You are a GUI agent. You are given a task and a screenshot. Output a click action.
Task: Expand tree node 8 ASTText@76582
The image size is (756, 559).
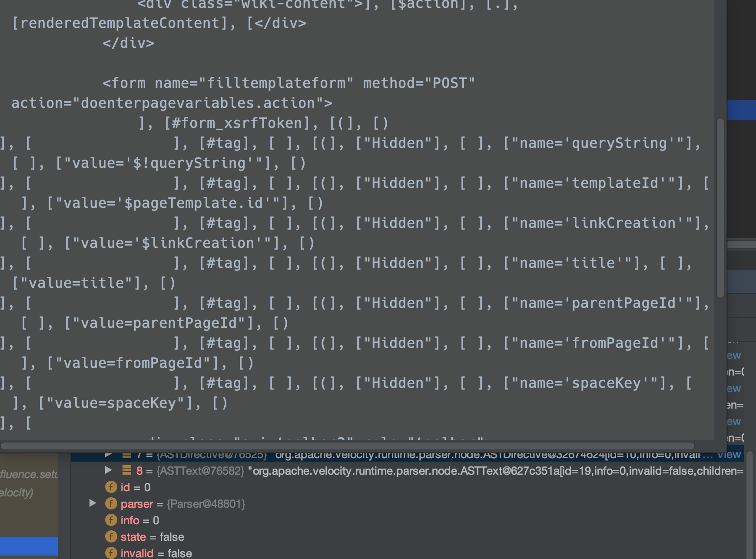point(109,470)
